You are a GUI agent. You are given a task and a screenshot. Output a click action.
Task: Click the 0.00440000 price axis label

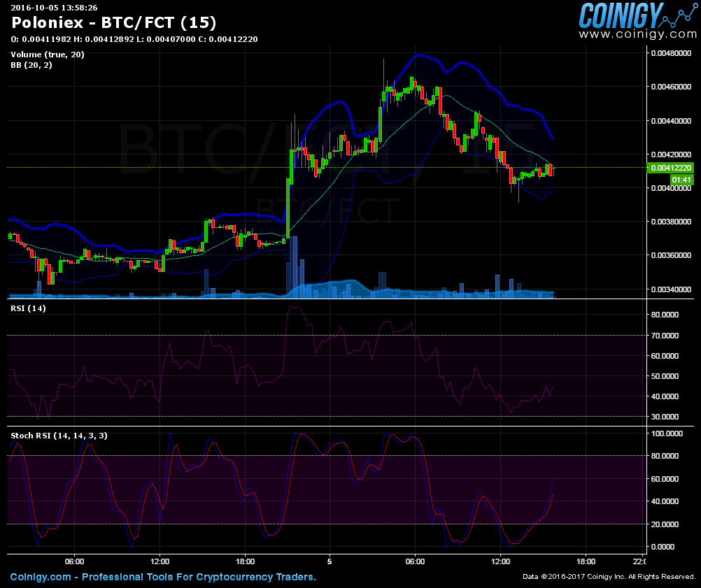point(672,121)
